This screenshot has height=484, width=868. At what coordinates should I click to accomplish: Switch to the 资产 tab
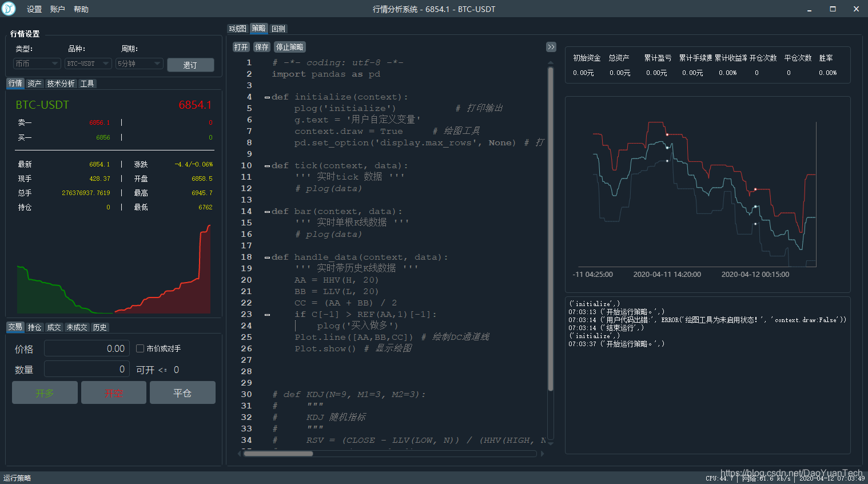34,84
